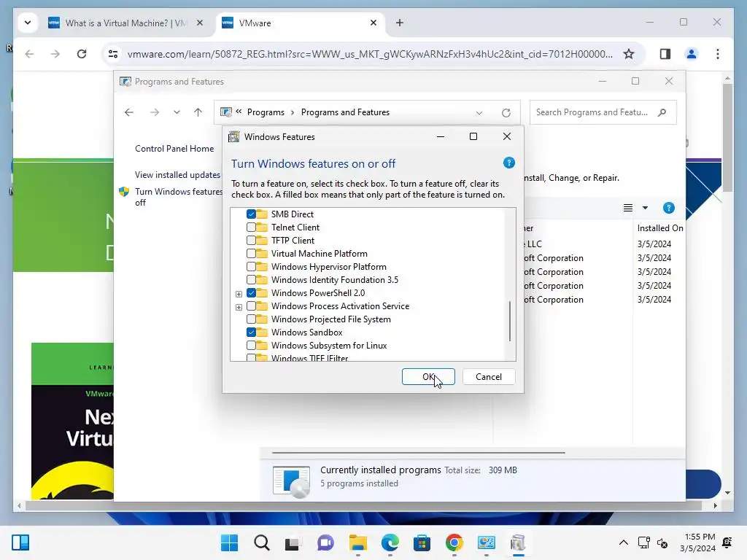Click Installed On column header
Viewport: 747px width, 560px height.
[659, 228]
